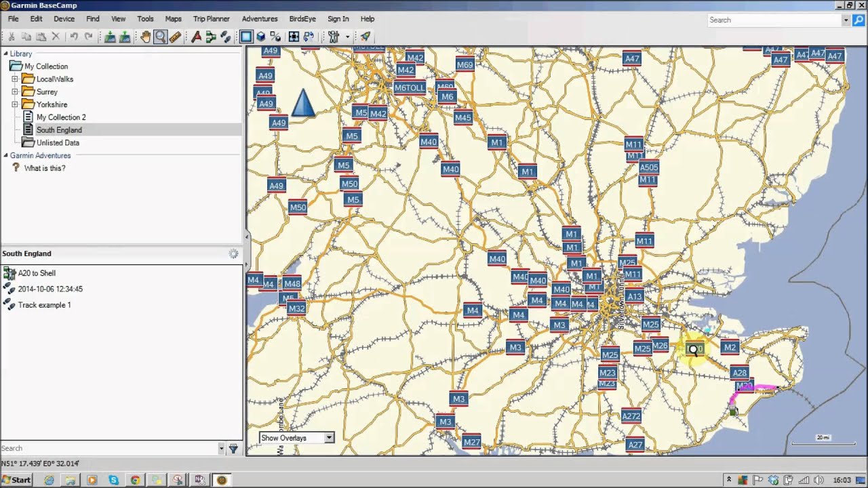Screen dimensions: 868x488
Task: Click the activity profile figure icon
Action: pyautogui.click(x=334, y=37)
